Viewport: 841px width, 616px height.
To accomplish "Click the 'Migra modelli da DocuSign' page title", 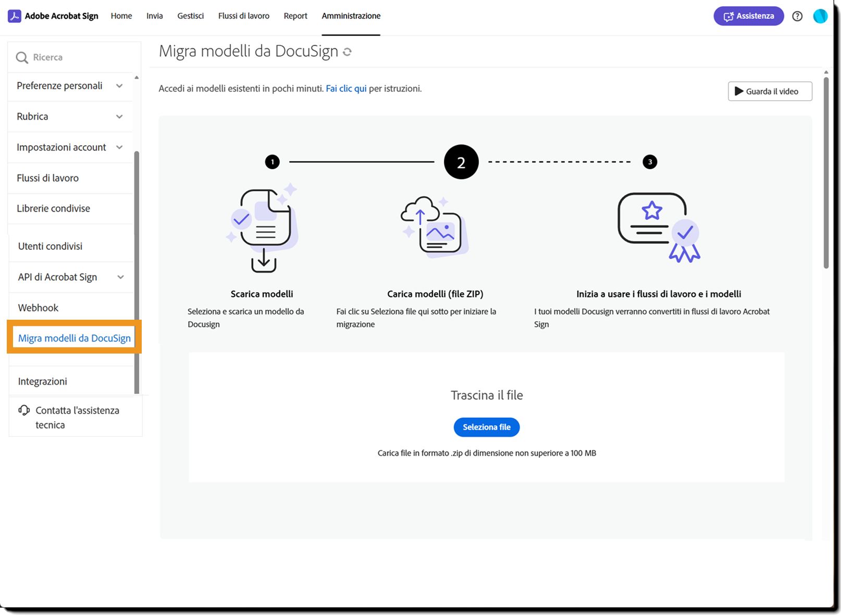I will point(249,51).
